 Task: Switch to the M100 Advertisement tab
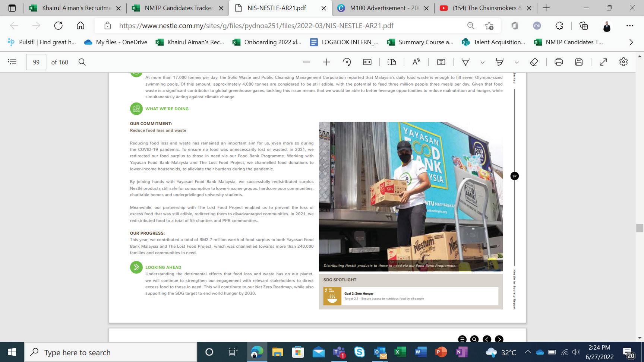coord(383,8)
